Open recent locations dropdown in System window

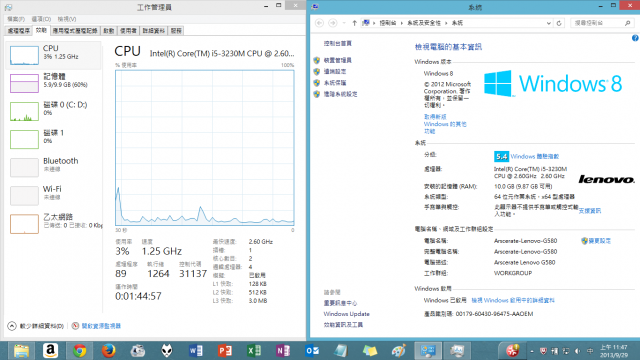(x=344, y=23)
